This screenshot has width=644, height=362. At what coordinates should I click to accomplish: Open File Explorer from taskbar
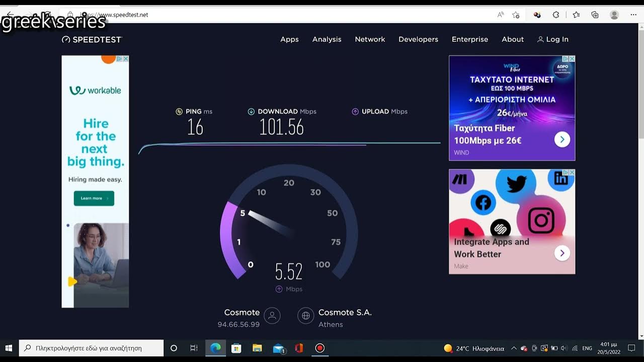tap(257, 348)
